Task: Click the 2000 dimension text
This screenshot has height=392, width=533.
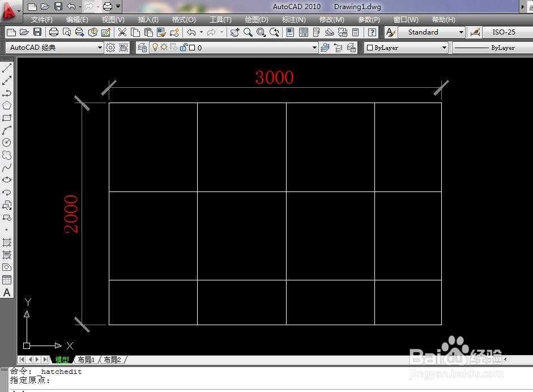Action: tap(71, 214)
